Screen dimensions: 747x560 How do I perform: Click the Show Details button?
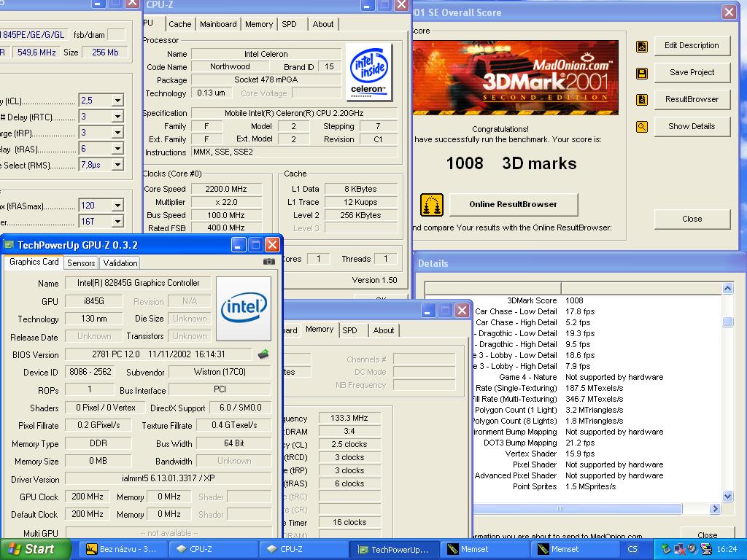click(692, 126)
